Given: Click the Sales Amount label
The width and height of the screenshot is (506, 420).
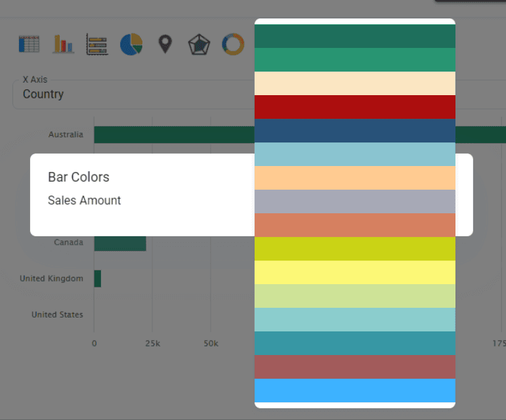Looking at the screenshot, I should [85, 200].
